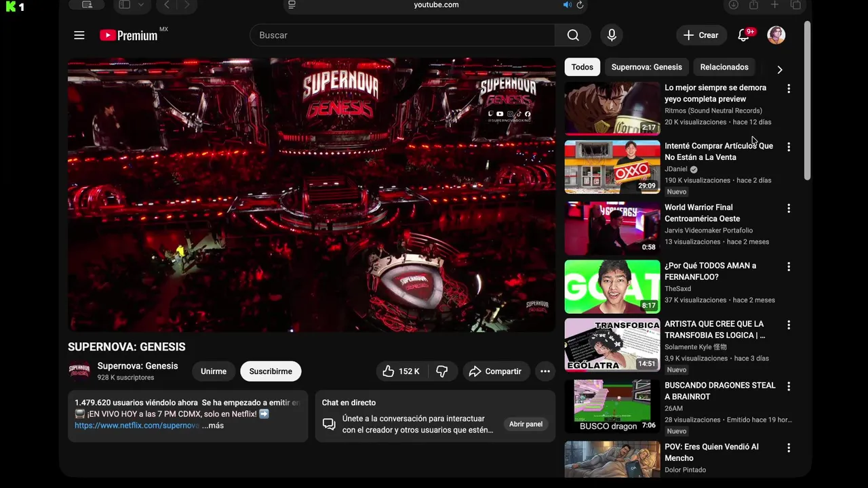Open the account avatar menu
Screen dimensions: 868x488
(776, 35)
